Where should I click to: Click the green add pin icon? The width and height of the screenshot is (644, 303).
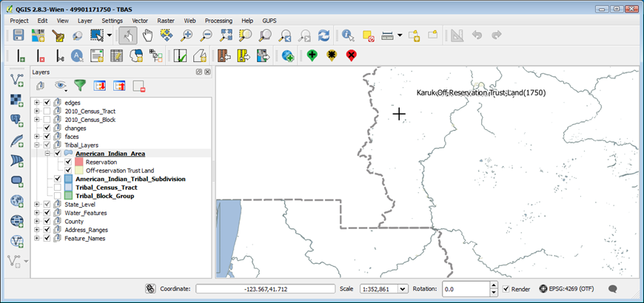click(x=312, y=55)
